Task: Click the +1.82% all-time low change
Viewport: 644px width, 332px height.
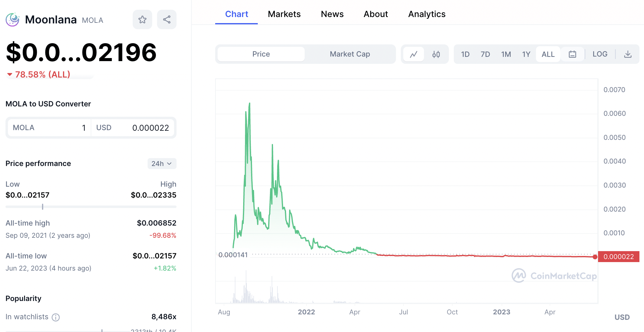Action: pyautogui.click(x=165, y=268)
